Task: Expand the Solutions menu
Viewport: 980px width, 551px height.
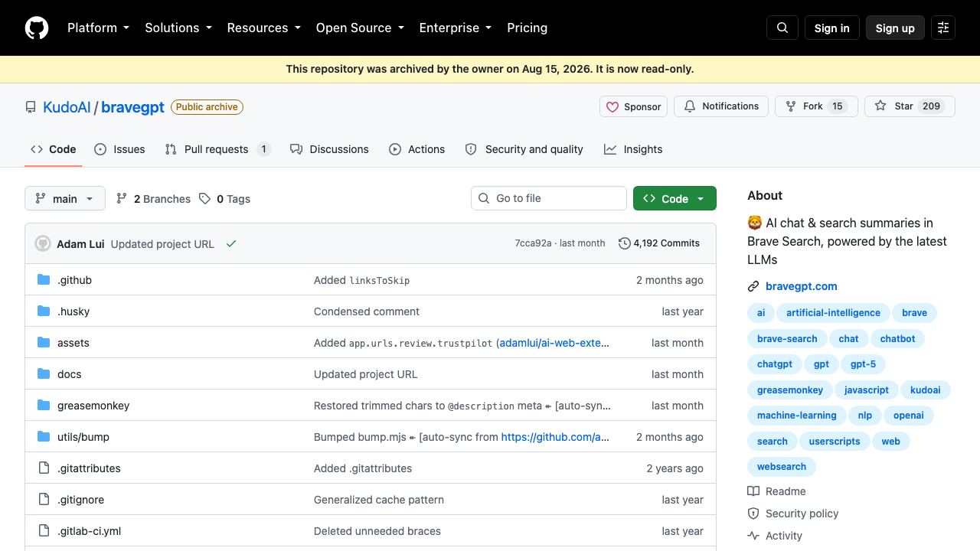Action: (178, 28)
